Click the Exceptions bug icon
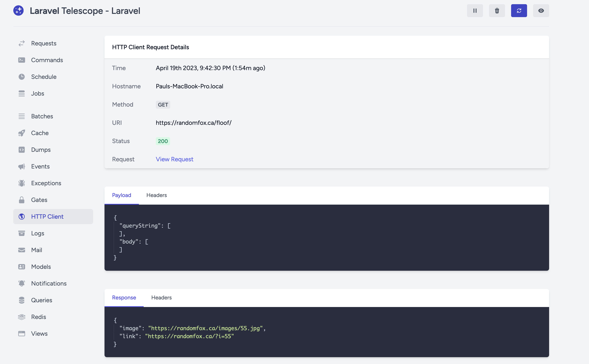 coord(22,183)
